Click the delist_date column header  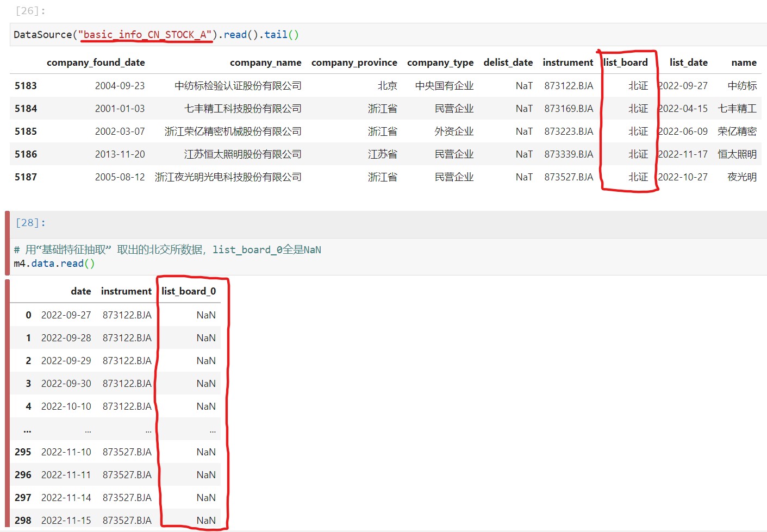click(x=508, y=62)
